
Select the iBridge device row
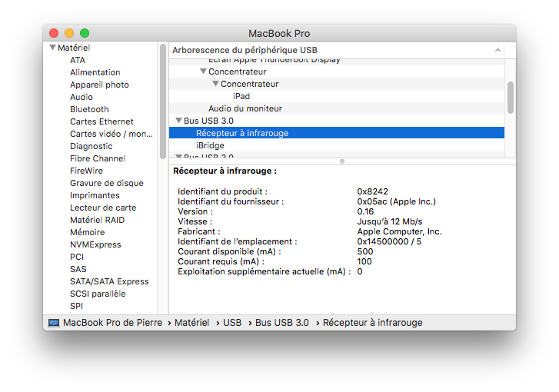point(337,145)
